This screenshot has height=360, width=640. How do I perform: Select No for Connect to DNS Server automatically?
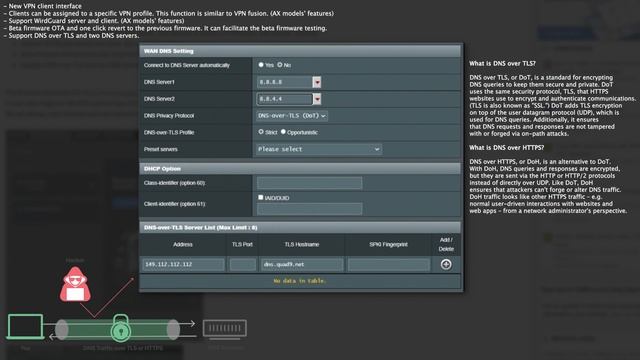point(280,65)
